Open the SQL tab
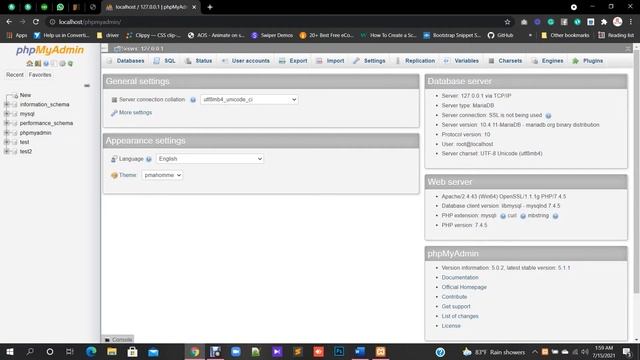640x360 pixels. (x=164, y=61)
